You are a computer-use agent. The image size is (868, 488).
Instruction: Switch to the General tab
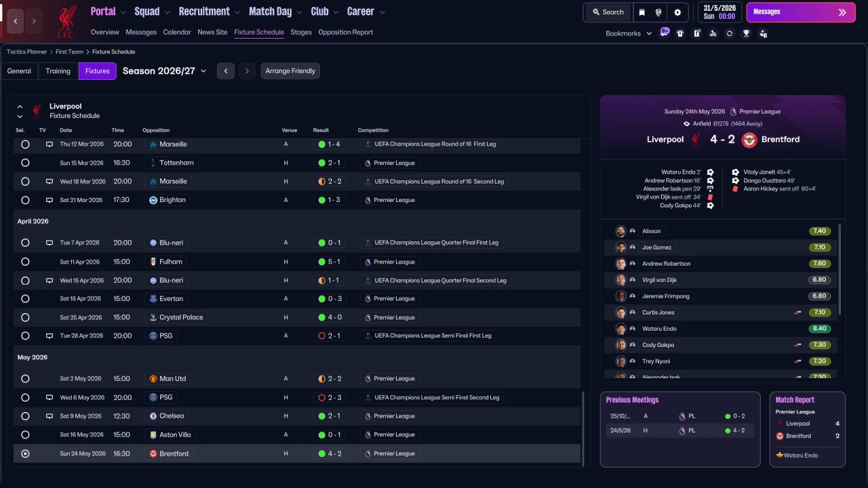pos(19,71)
